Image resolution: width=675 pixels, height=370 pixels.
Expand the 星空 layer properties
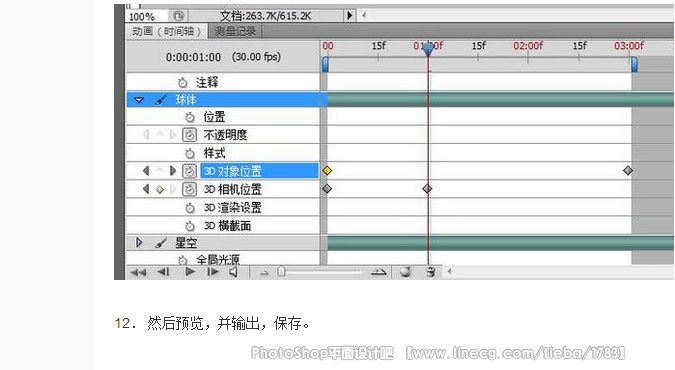tap(139, 243)
